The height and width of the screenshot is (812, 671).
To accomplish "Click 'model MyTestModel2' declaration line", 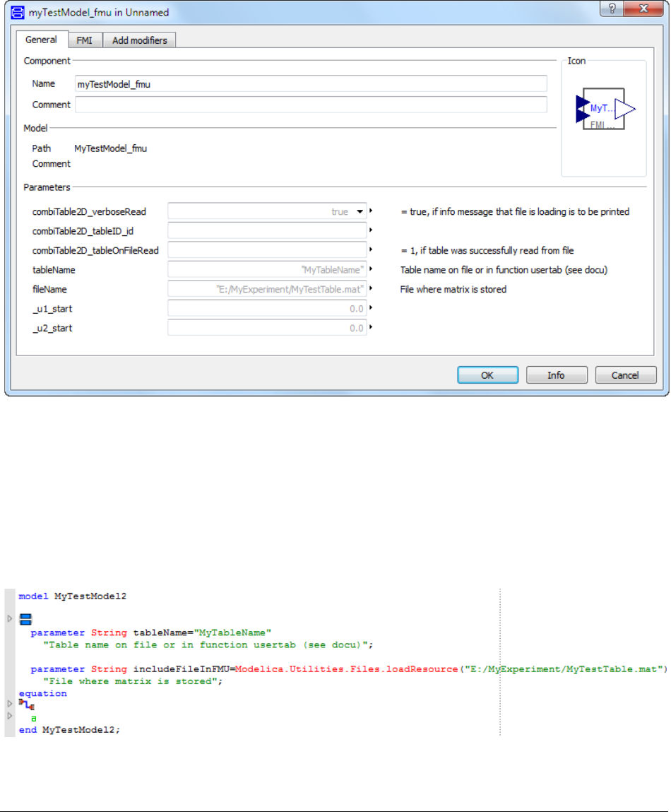I will coord(73,596).
